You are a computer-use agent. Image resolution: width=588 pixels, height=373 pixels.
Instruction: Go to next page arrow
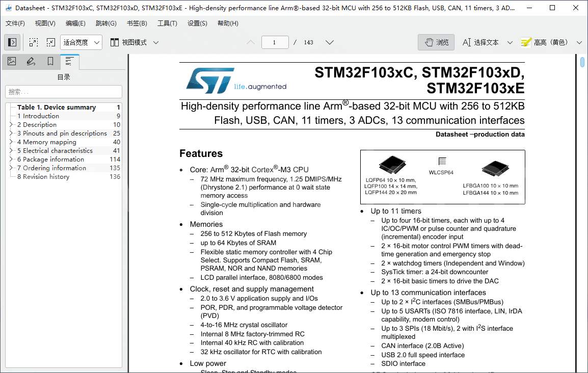tap(330, 42)
